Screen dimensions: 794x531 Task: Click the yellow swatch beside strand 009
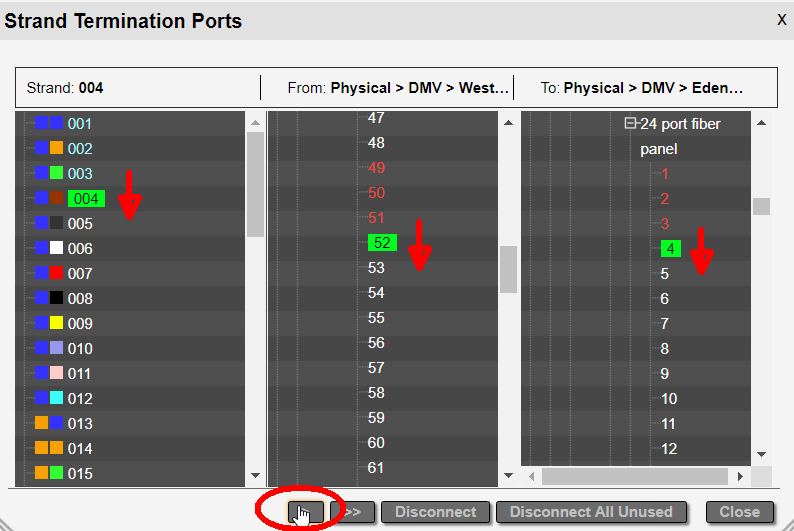point(57,323)
